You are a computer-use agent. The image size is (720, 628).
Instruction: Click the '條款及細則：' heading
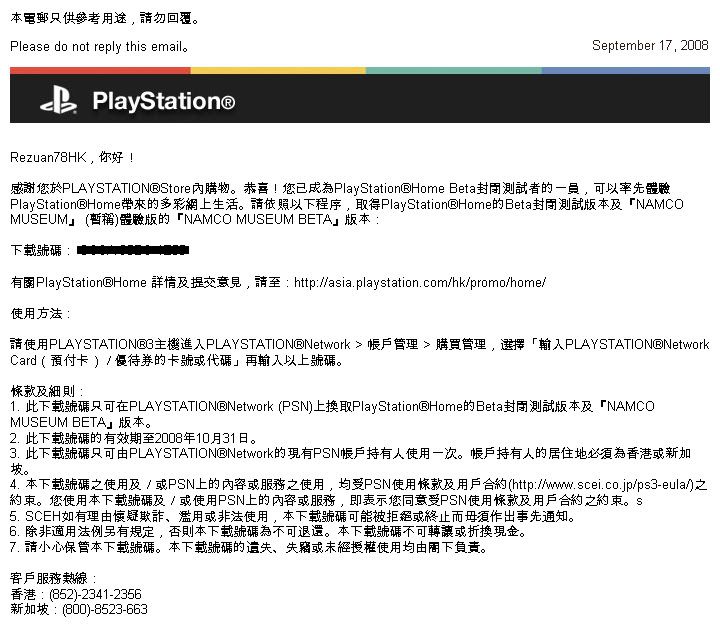pos(47,391)
